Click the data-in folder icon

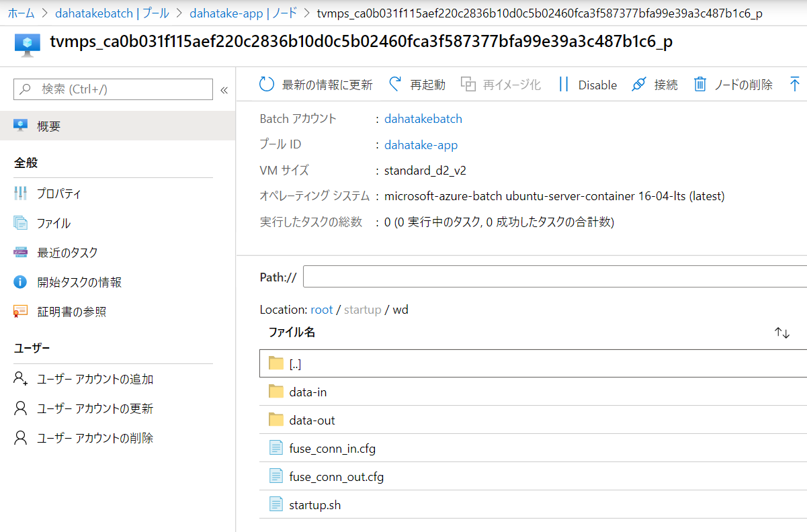(276, 392)
